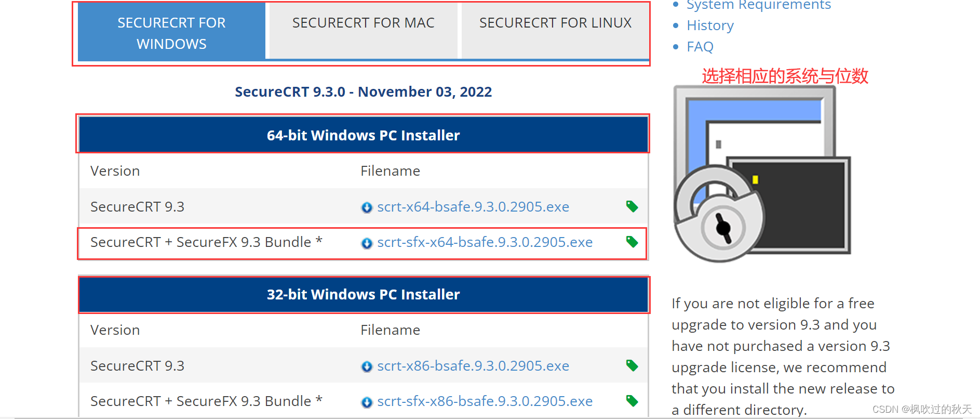
Task: Open the System Requirements link
Action: 759,5
